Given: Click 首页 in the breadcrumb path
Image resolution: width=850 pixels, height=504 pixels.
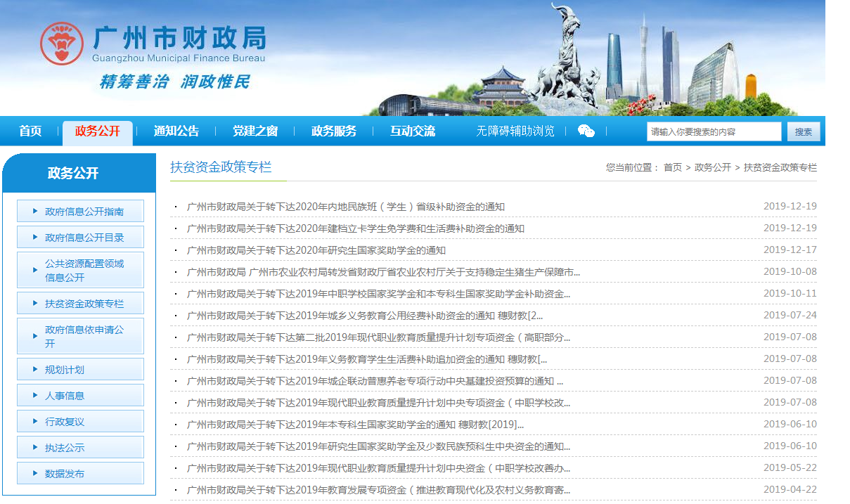Looking at the screenshot, I should point(673,167).
